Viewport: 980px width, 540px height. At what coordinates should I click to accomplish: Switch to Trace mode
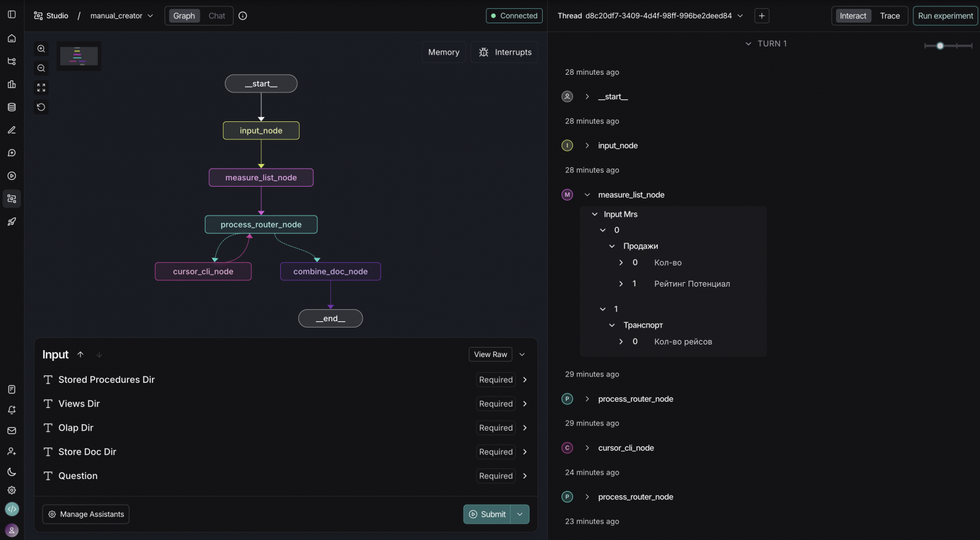[890, 16]
